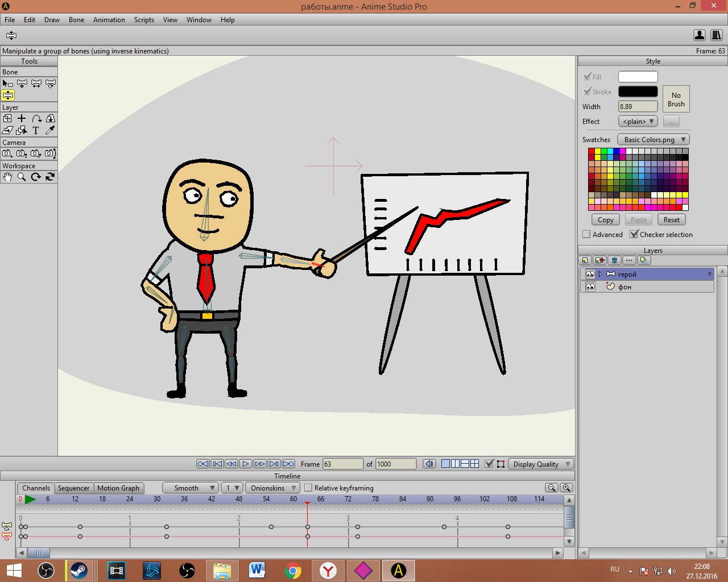Toggle the Fill checkbox
Image resolution: width=728 pixels, height=582 pixels.
(x=588, y=77)
